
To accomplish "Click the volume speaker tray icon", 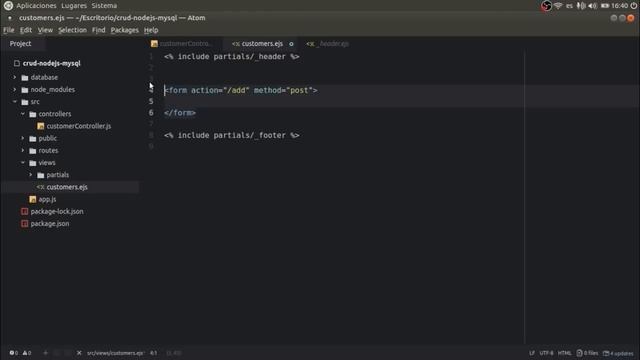I will [x=593, y=6].
